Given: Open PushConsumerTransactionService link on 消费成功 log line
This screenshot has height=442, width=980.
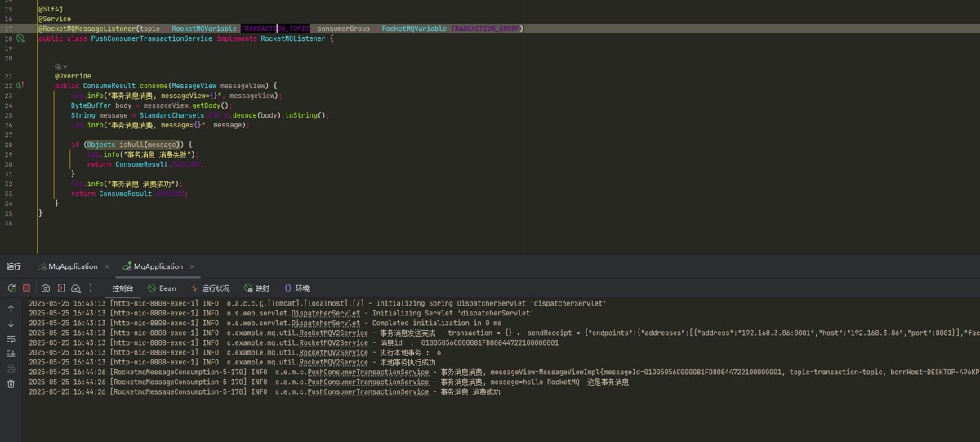Looking at the screenshot, I should click(x=367, y=392).
